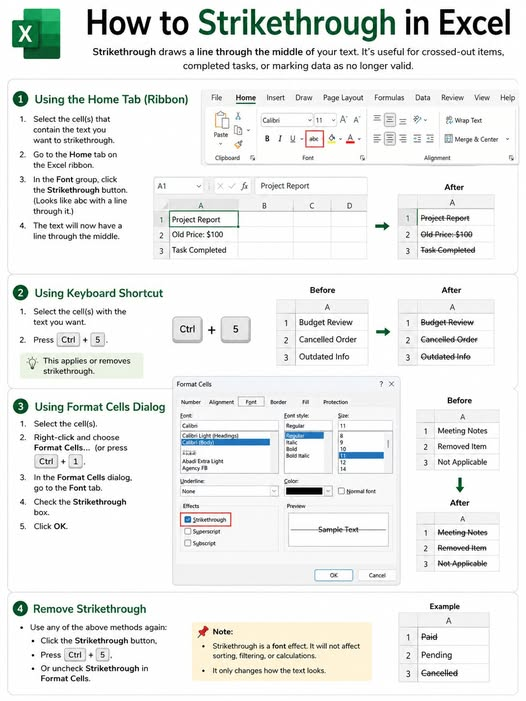Screen dimensions: 526x701
Task: Enable the Normal font checkbox
Action: (341, 491)
